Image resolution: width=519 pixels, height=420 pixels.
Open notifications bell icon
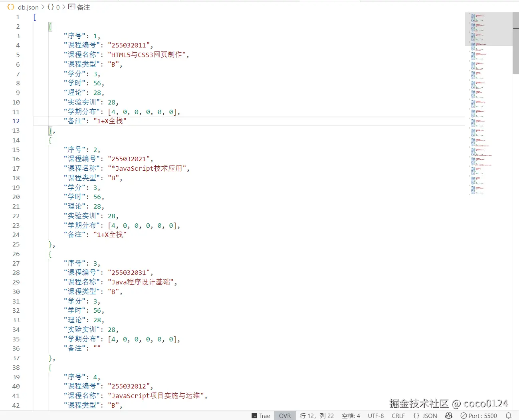[x=509, y=416]
